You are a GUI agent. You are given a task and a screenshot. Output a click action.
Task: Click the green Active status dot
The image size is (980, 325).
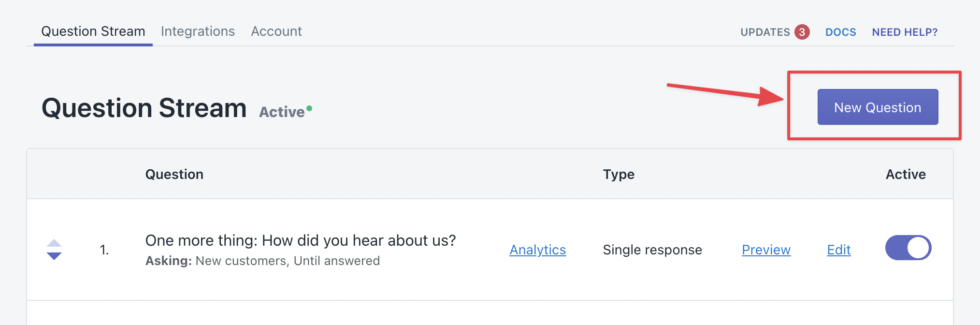309,108
